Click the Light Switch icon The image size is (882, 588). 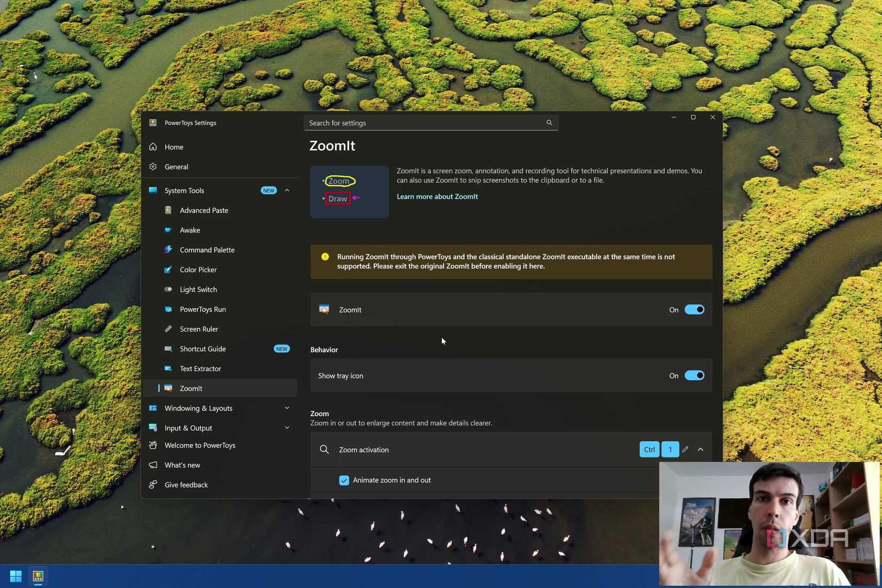[x=168, y=289]
